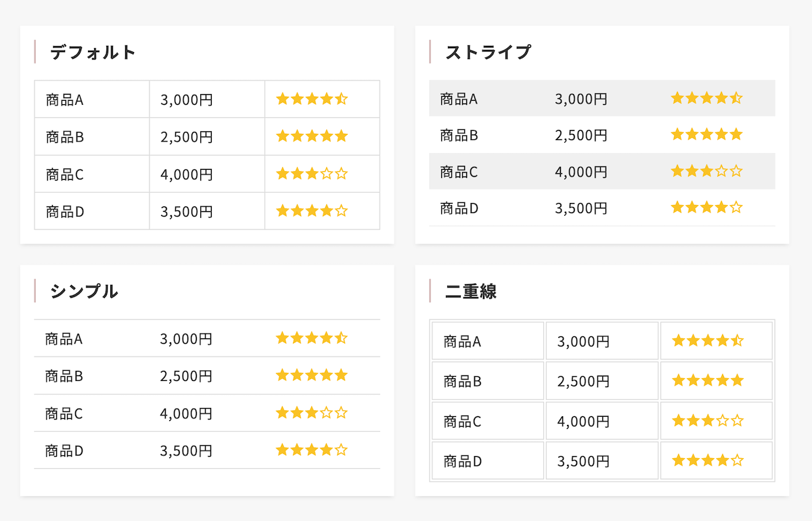This screenshot has height=521, width=812.
Task: Click the 商品A star rating in the シンプル table
Action: point(311,338)
